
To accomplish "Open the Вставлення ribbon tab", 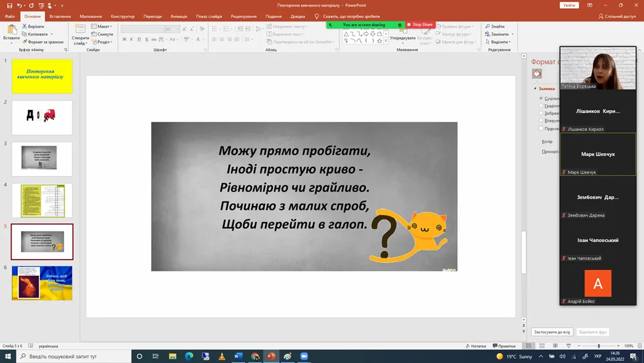I will point(60,17).
